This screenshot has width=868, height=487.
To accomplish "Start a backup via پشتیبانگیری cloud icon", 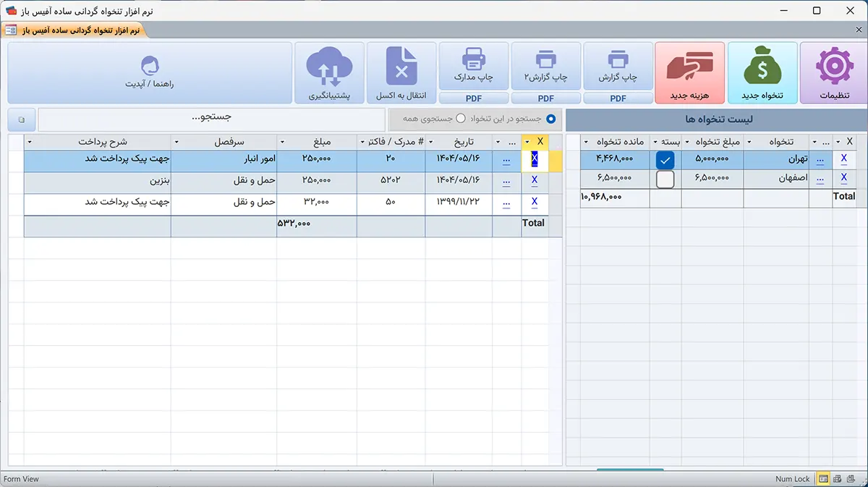I will tap(329, 72).
